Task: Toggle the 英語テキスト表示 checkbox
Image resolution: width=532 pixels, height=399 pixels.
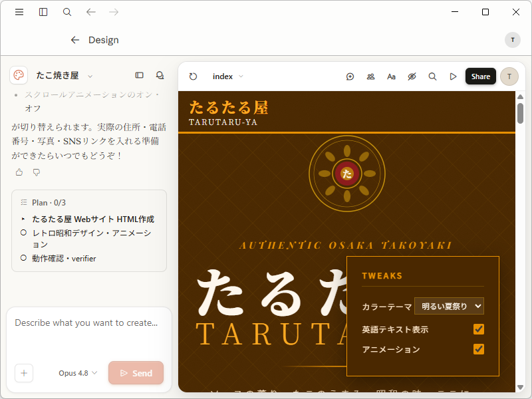Action: (479, 329)
